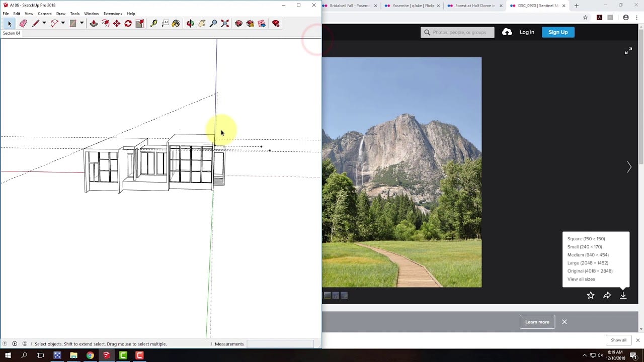Viewport: 644px width, 362px height.
Task: Activate the Orbit tool
Action: (x=190, y=23)
